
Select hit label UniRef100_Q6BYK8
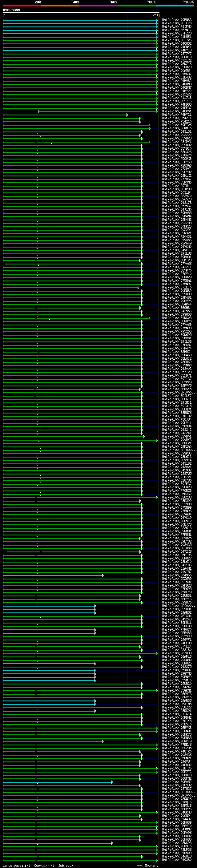point(176,728)
